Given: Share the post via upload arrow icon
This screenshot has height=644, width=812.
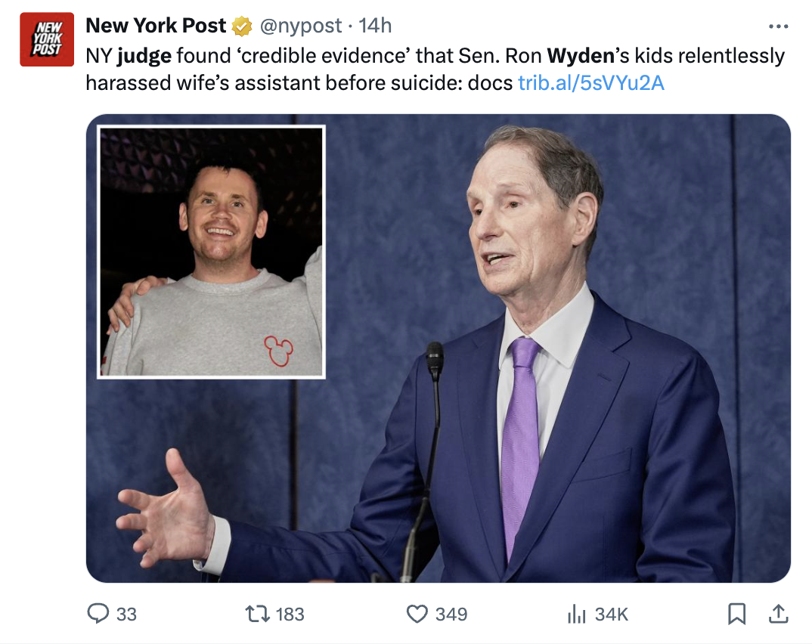Looking at the screenshot, I should 778,614.
